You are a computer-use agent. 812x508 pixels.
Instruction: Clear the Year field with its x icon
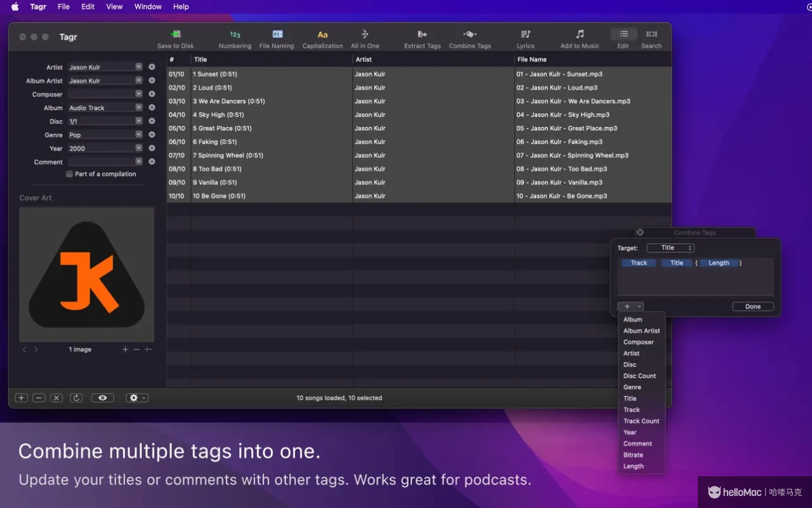152,148
